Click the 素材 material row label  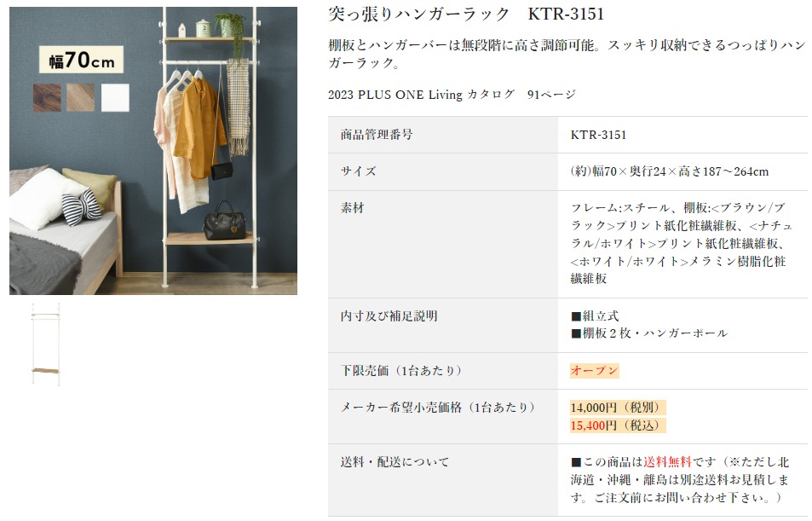click(x=352, y=208)
